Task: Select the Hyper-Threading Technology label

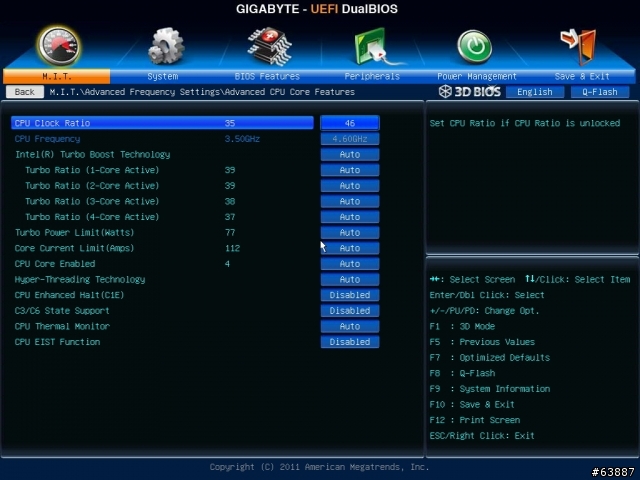Action: pos(80,280)
